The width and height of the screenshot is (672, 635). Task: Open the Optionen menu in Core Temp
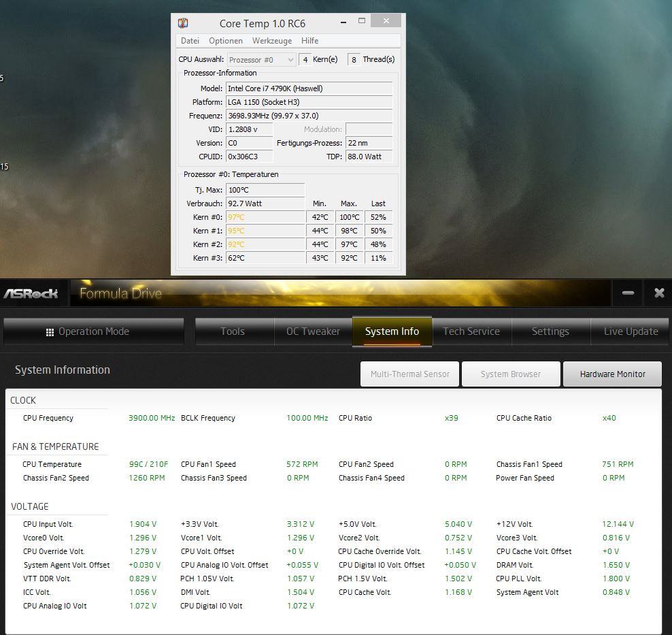225,41
